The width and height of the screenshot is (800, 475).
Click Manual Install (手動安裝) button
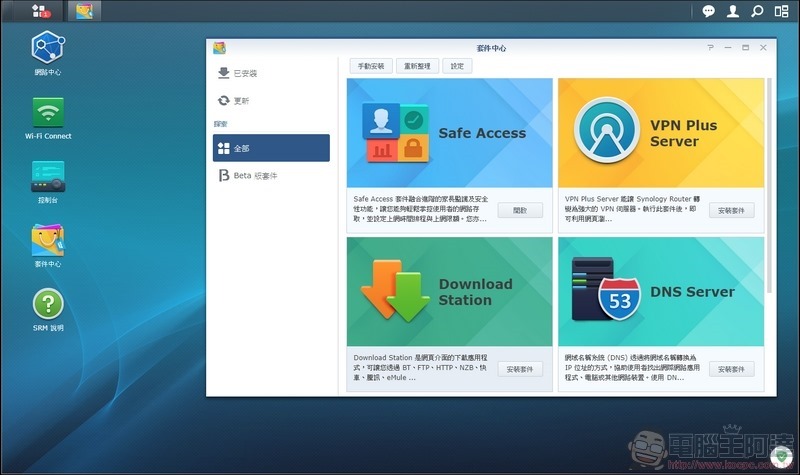(371, 66)
